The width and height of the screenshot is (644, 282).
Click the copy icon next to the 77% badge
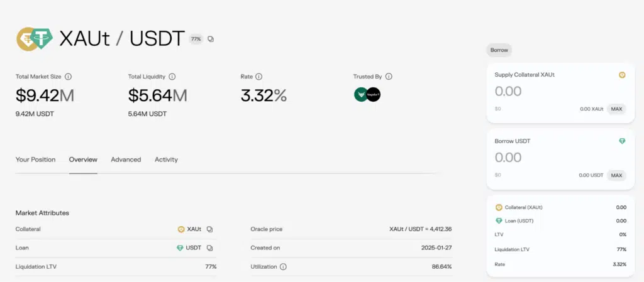pos(211,39)
